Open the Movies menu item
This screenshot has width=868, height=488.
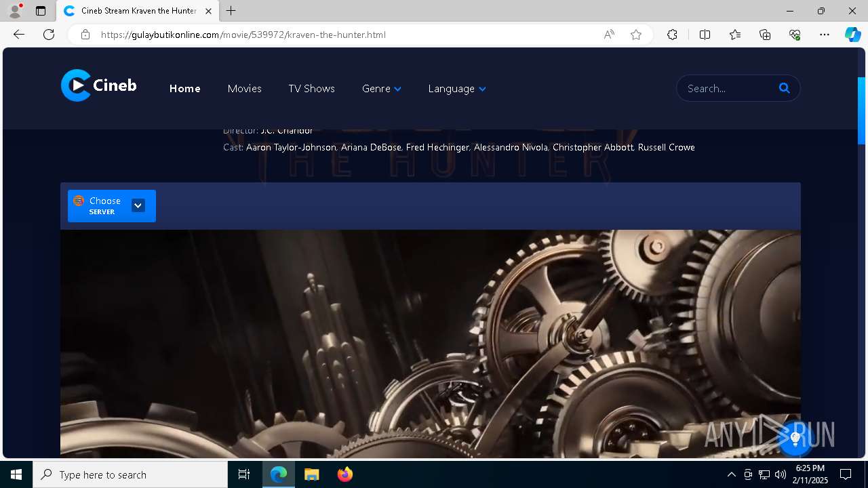pyautogui.click(x=245, y=89)
